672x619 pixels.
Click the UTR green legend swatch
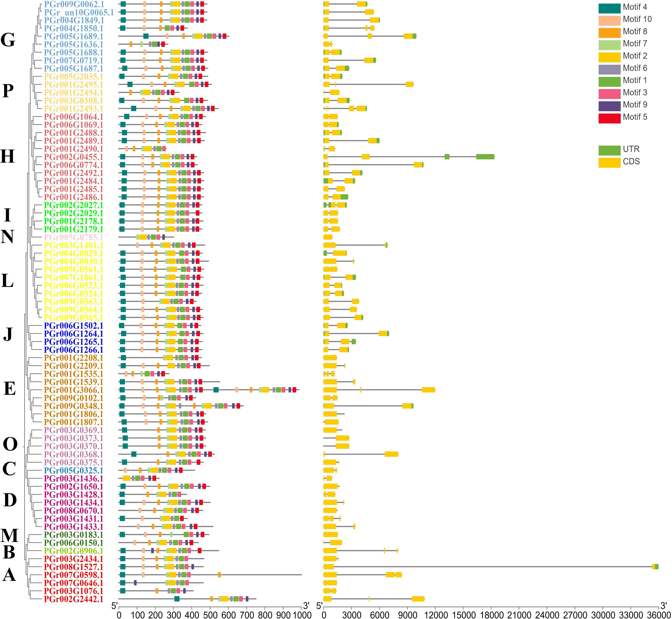click(609, 150)
